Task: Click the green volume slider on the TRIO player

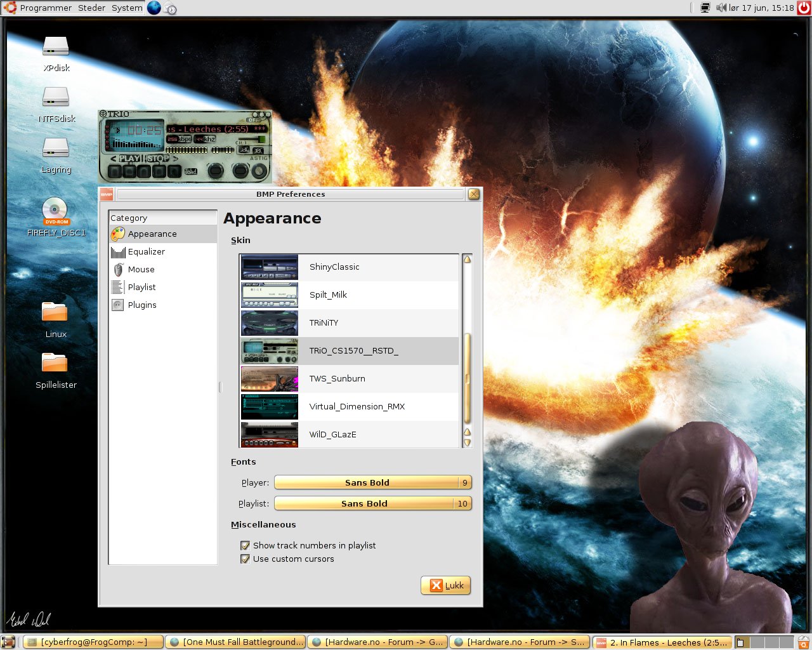Action: click(261, 139)
